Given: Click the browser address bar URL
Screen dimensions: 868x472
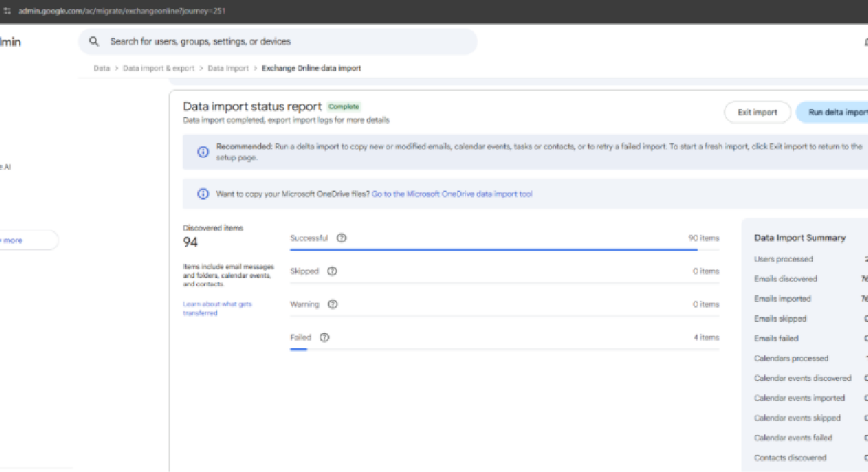Looking at the screenshot, I should [121, 12].
